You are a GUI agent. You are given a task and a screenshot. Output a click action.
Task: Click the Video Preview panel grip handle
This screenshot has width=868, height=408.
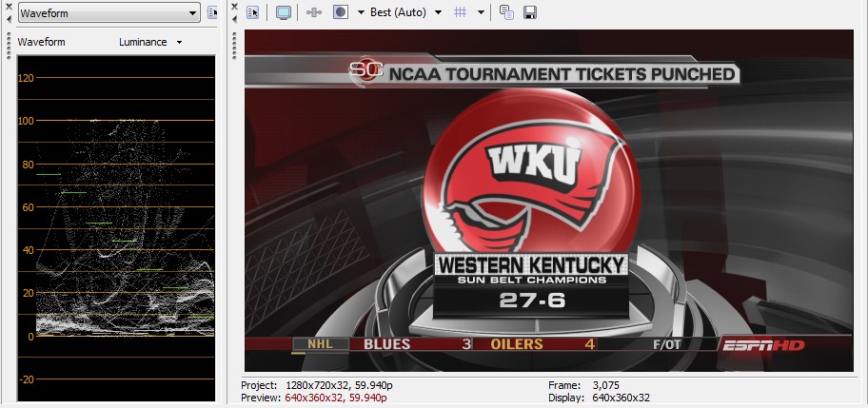(x=235, y=46)
